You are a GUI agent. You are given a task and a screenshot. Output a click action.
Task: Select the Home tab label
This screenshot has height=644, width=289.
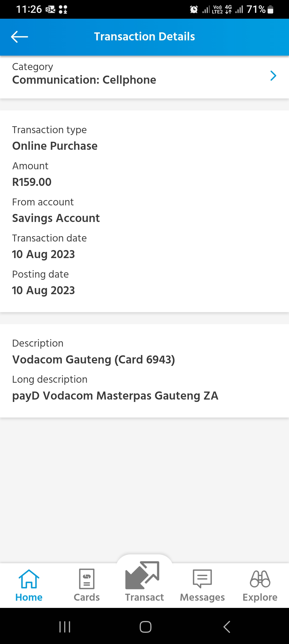coord(29,597)
